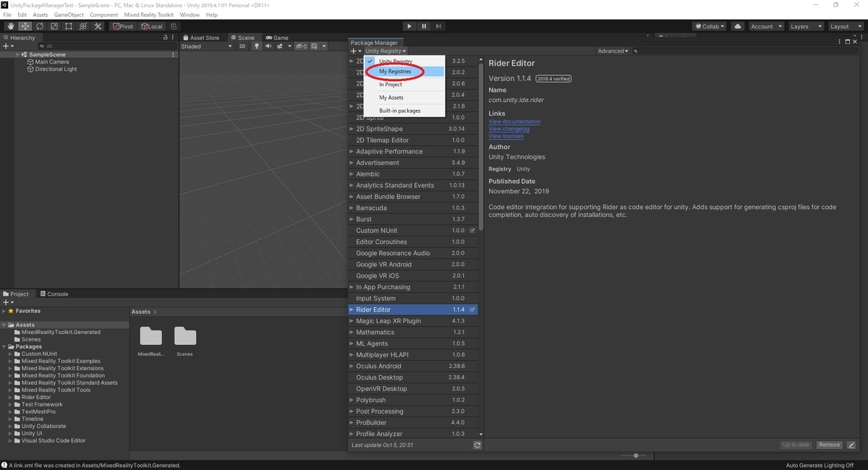Toggle scene grid visibility icon

coord(315,46)
